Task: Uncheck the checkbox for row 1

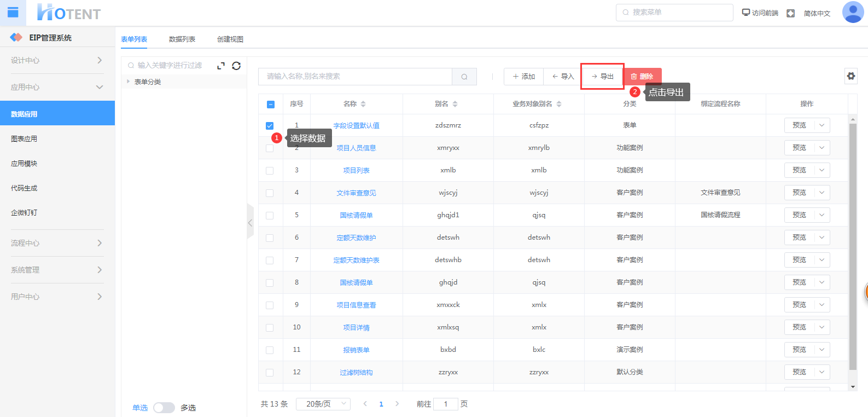Action: (270, 126)
